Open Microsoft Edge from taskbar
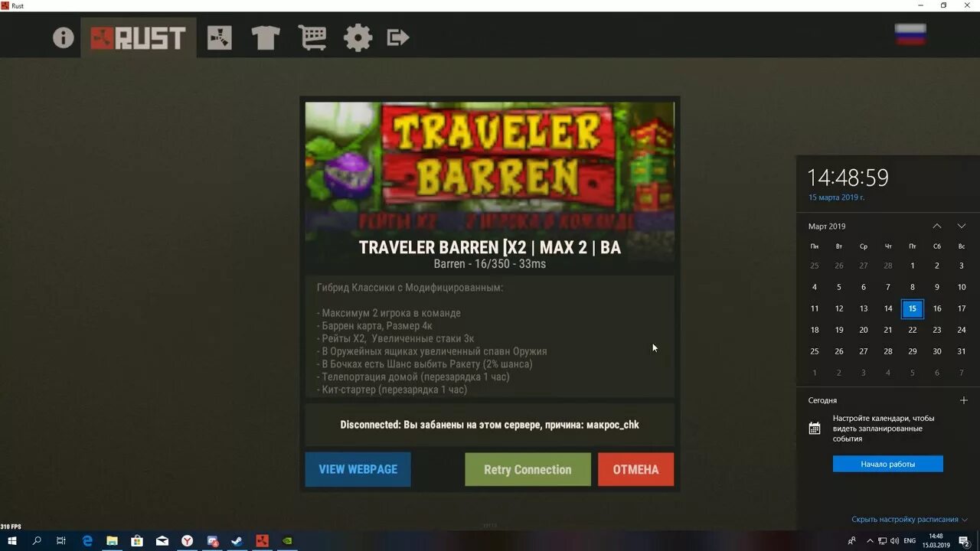 [x=87, y=541]
